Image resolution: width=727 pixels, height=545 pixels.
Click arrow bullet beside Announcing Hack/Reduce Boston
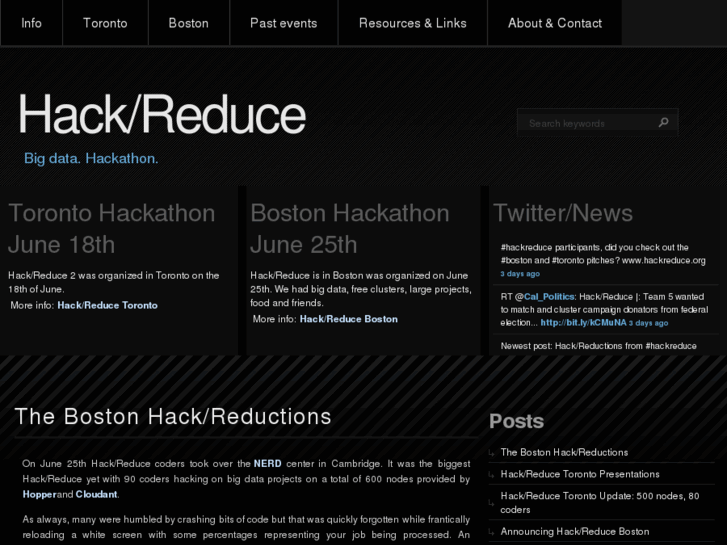[x=492, y=532]
